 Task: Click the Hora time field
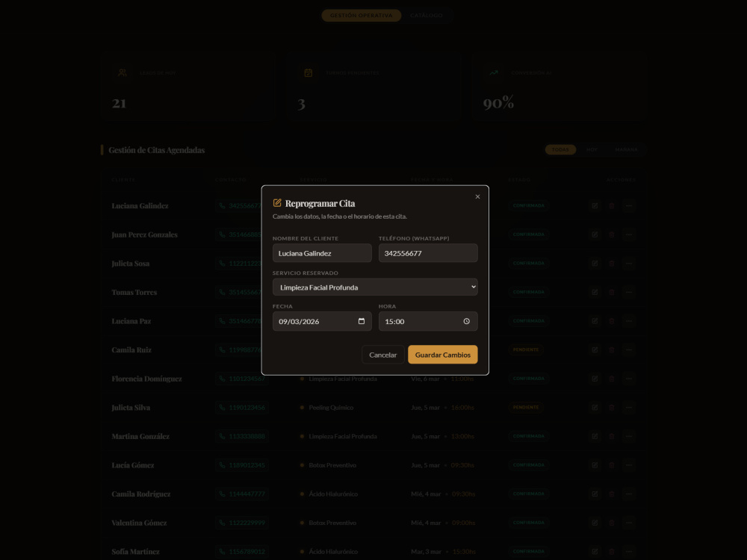[428, 321]
